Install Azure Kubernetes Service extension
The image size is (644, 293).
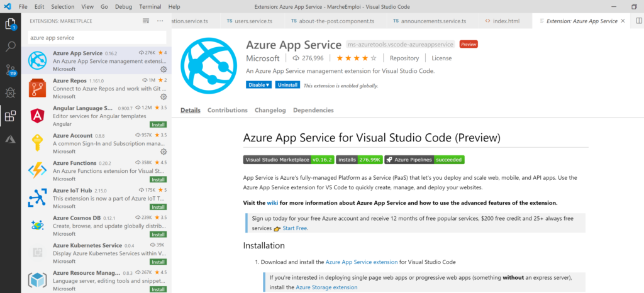(158, 262)
